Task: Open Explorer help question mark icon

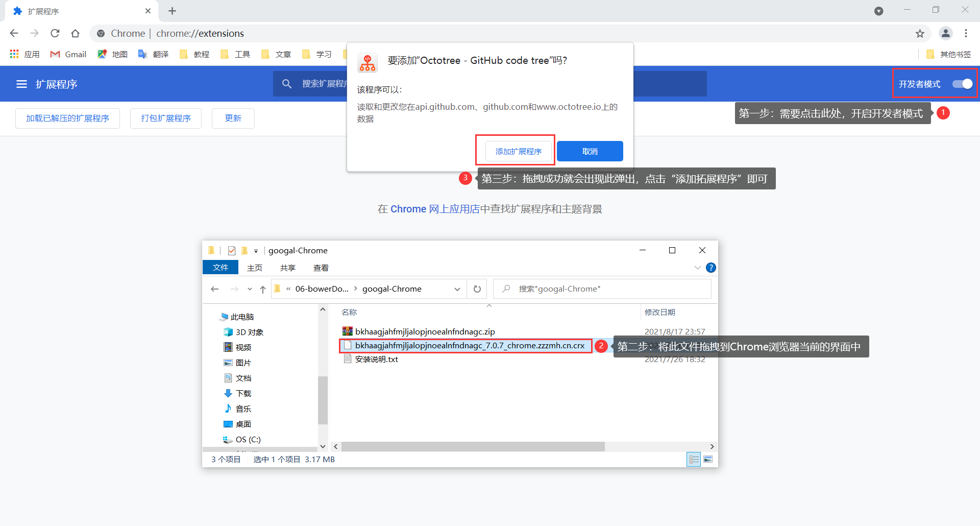Action: pos(710,268)
